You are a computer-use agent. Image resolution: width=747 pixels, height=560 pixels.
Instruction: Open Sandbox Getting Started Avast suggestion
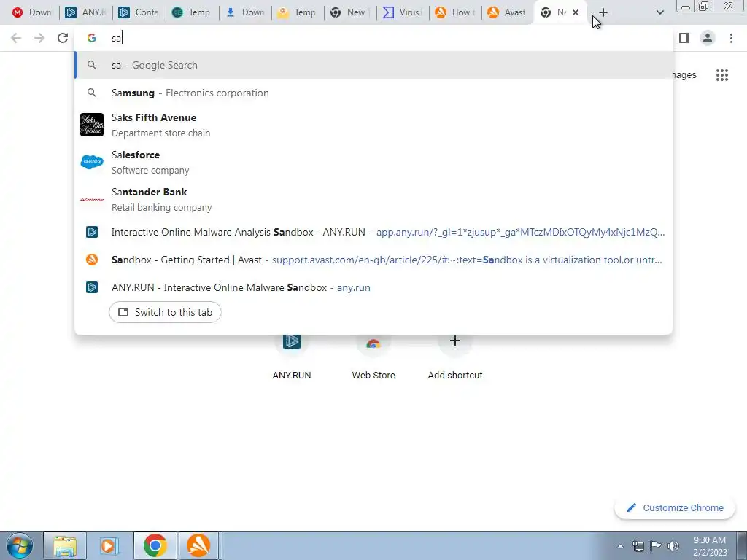tap(373, 260)
